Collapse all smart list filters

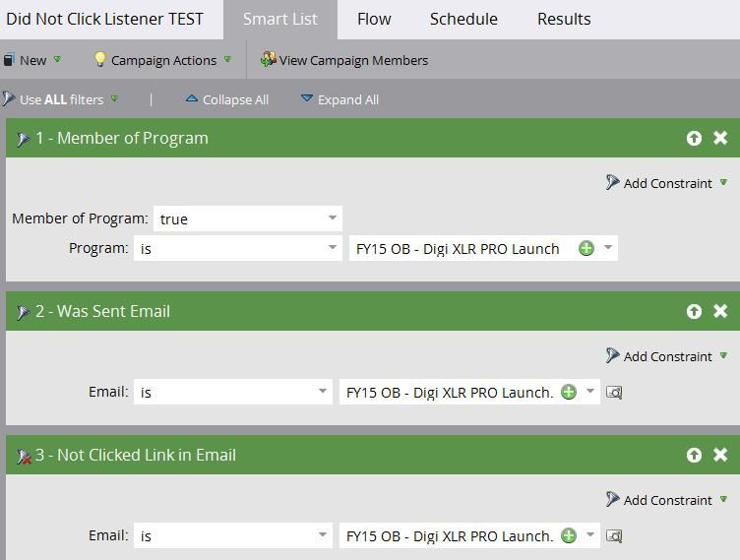click(x=227, y=99)
